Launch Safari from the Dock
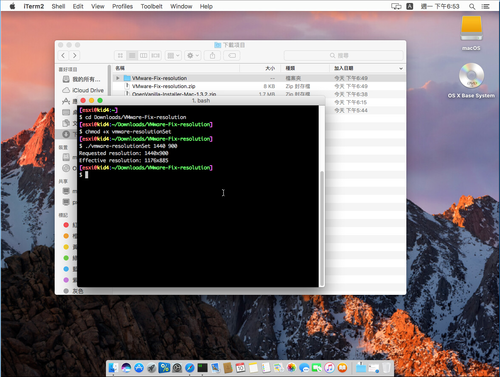This screenshot has height=377, width=500. point(190,368)
